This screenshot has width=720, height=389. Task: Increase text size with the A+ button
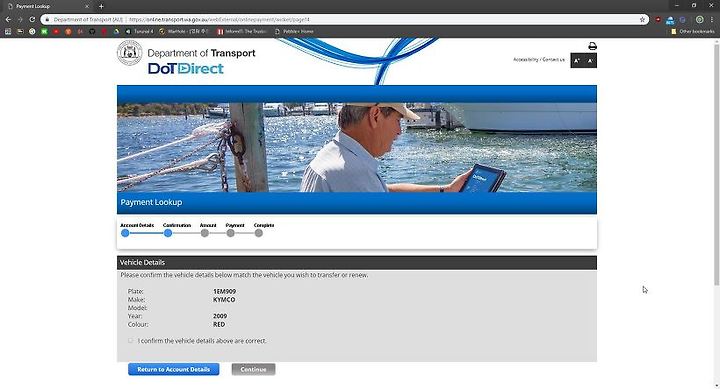[577, 61]
